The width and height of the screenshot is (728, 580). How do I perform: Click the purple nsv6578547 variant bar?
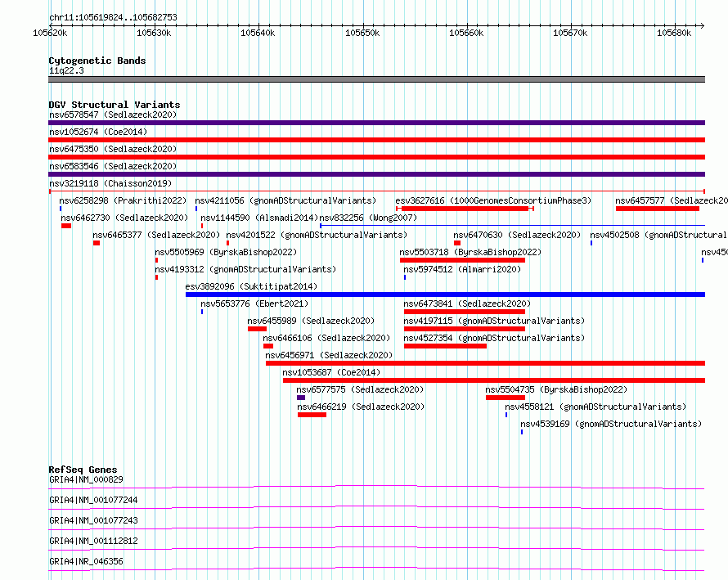coord(376,123)
